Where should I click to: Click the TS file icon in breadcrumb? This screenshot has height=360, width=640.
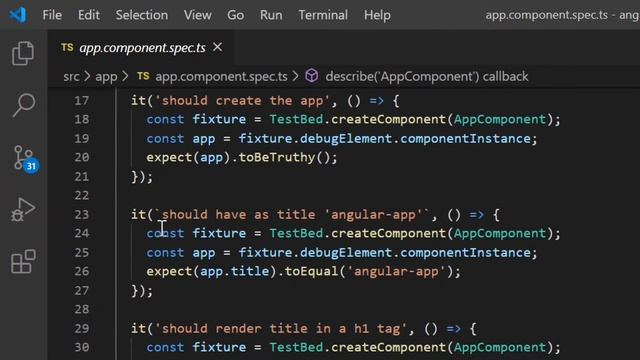click(143, 76)
